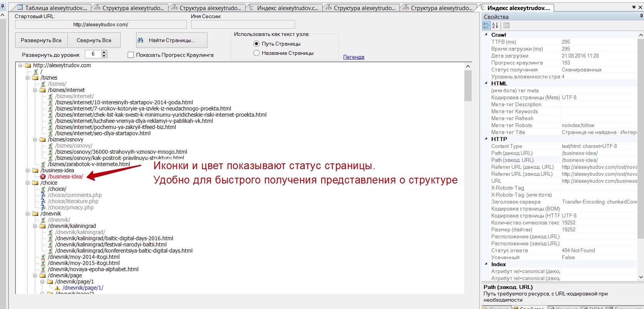Image resolution: width=644 pixels, height=309 pixels.
Task: Click the folder icon of /biznes/osnovy
Action: point(43,139)
